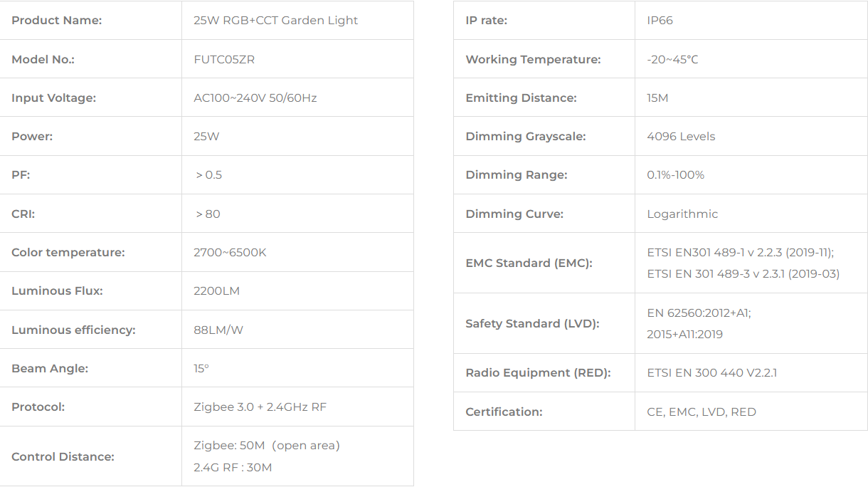The height and width of the screenshot is (487, 868).
Task: Select the Zigbee: 50M (open area) text
Action: click(267, 446)
